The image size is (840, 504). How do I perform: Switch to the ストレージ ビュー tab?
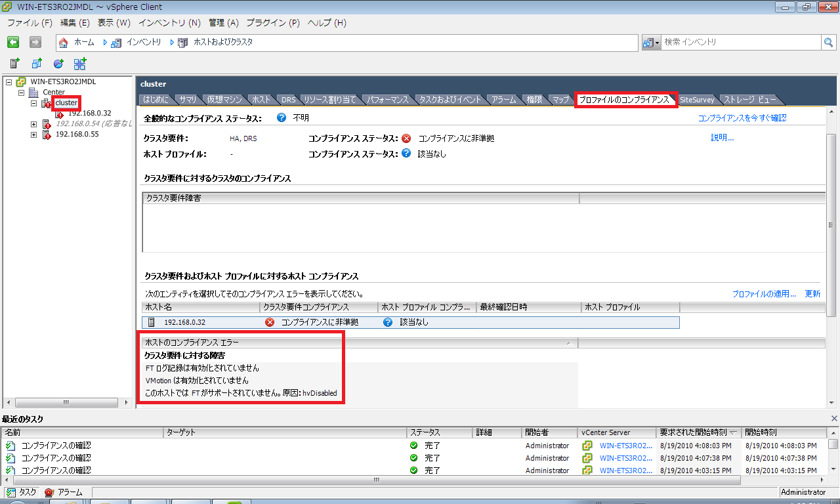[x=749, y=100]
